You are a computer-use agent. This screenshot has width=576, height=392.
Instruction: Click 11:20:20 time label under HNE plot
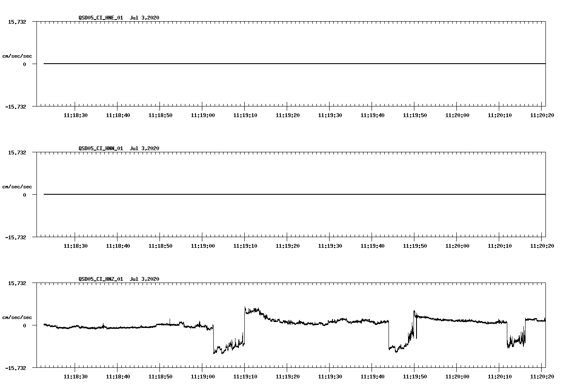click(x=542, y=115)
